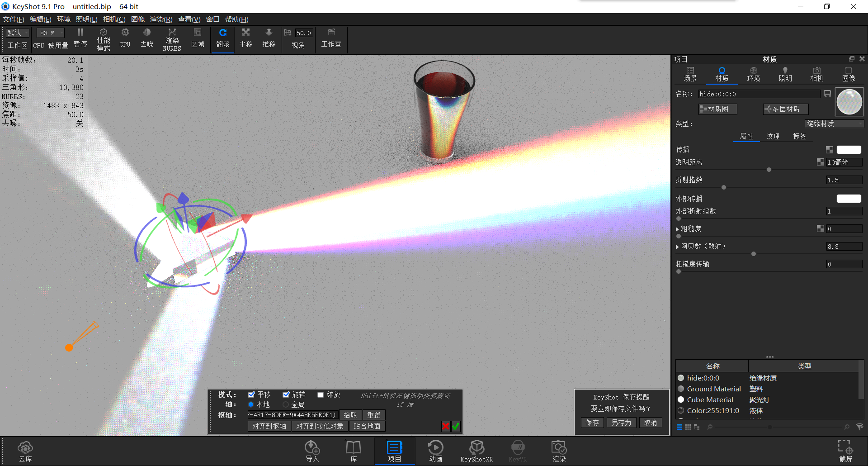
Task: Launch KeyShotXR from the bottom dock
Action: click(x=476, y=450)
